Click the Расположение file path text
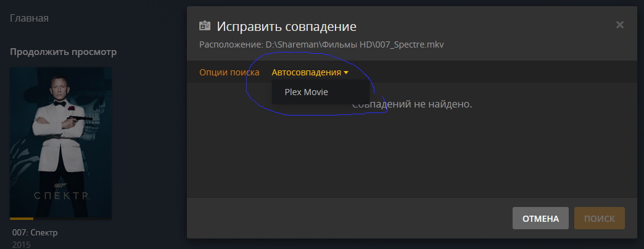The image size is (644, 249). [321, 44]
